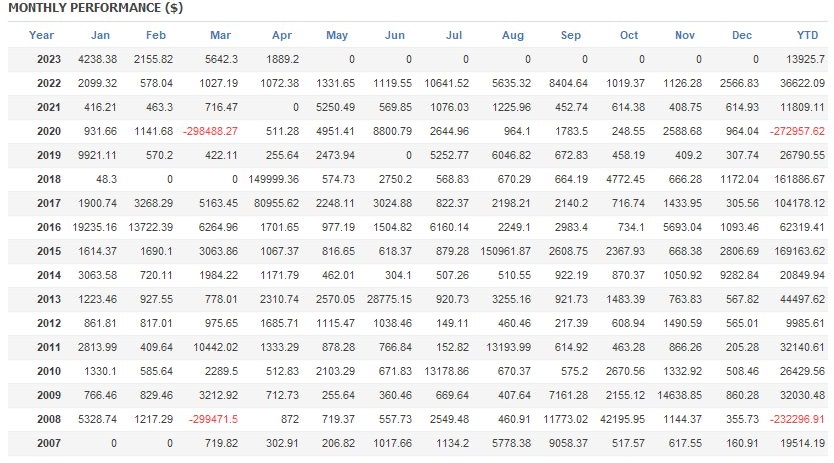Click the Jun column header
The width and height of the screenshot is (834, 463).
(395, 35)
